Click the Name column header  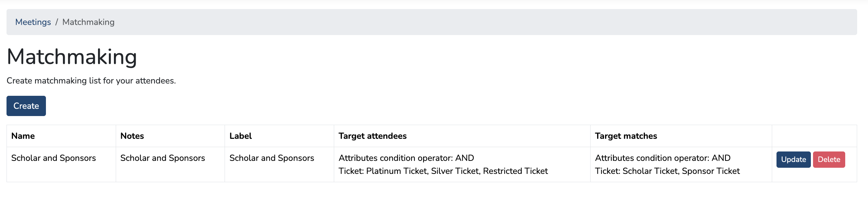click(23, 136)
